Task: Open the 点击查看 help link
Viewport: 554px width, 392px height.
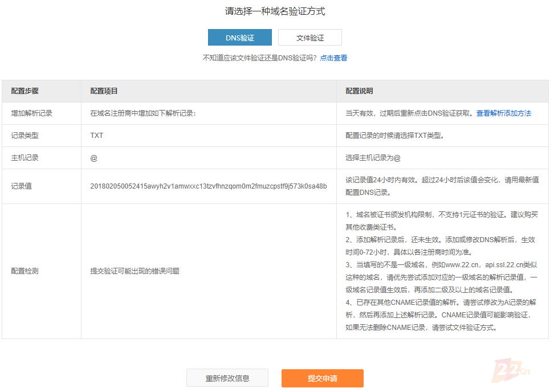Action: click(x=333, y=58)
